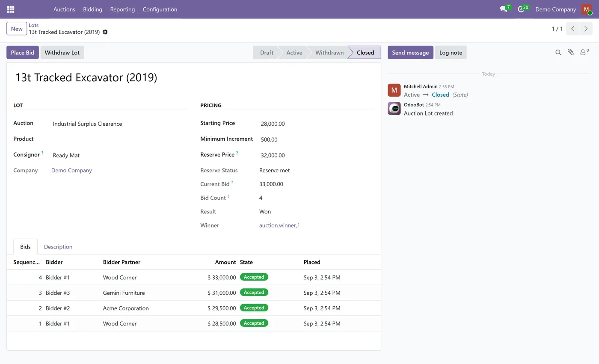Open the Acme Corporation bid row
Screen dimensions: 599x364
[x=194, y=308]
